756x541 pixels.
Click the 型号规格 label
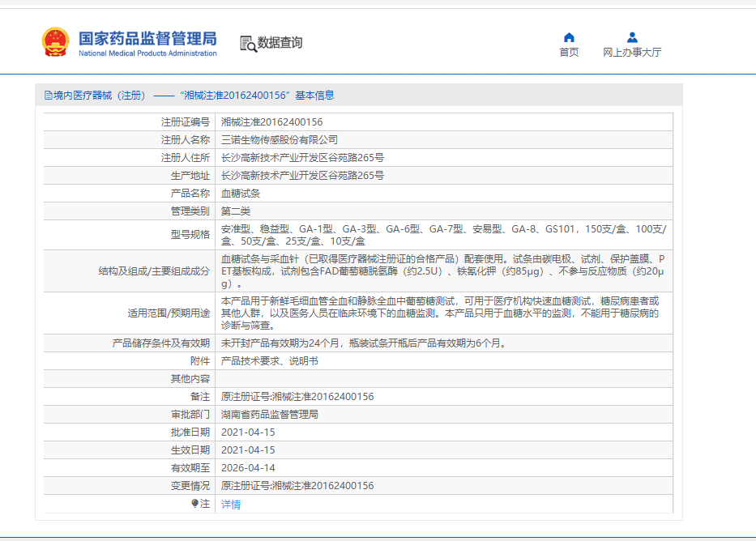(x=190, y=235)
